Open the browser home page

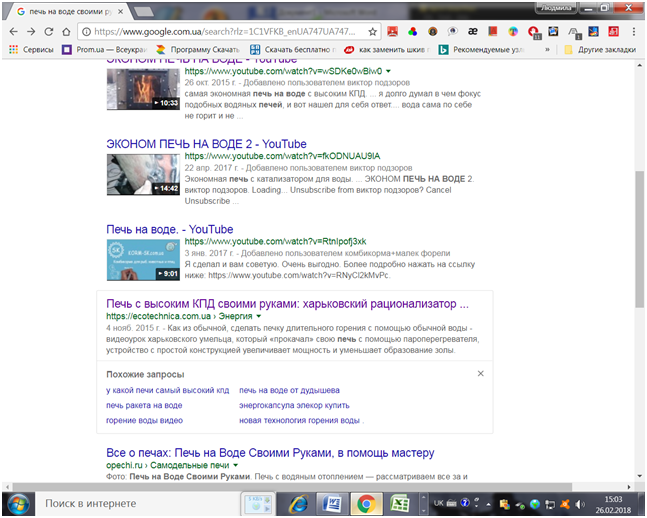66,32
